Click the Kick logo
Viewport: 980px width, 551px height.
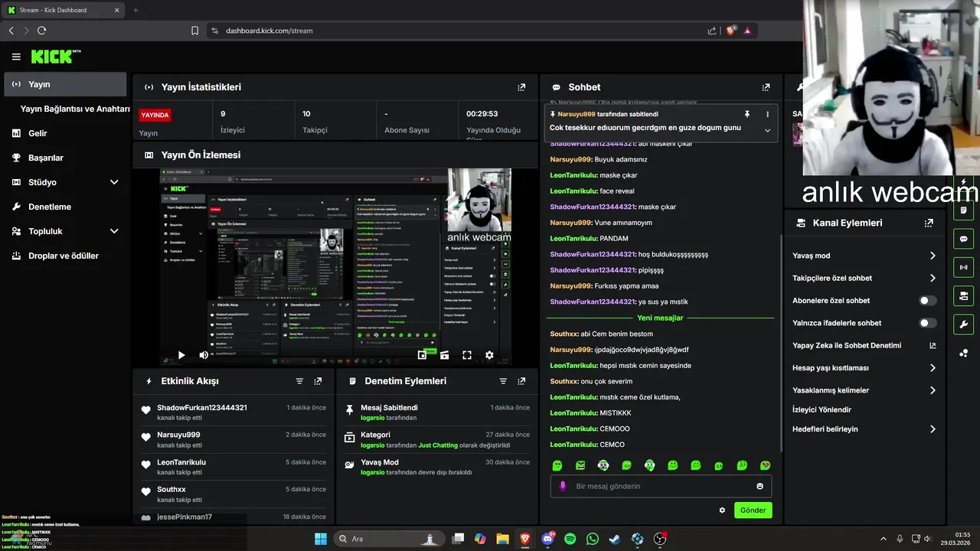coord(55,57)
